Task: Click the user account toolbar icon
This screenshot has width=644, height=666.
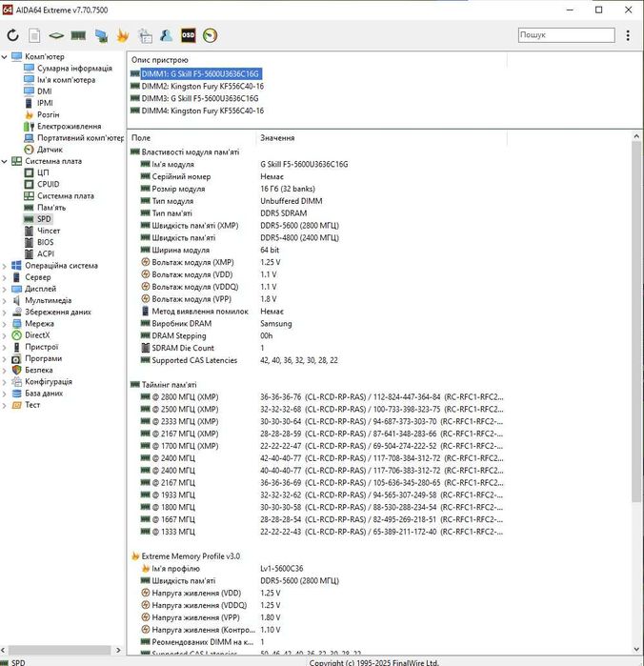Action: (167, 35)
